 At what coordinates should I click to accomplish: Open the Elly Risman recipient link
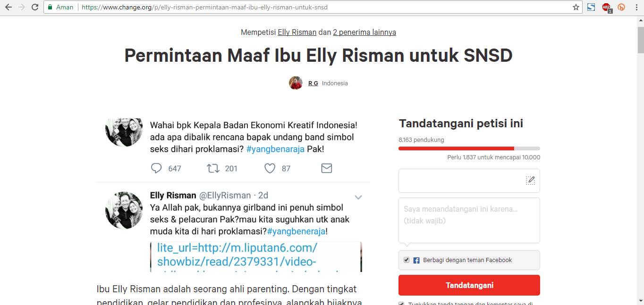297,32
